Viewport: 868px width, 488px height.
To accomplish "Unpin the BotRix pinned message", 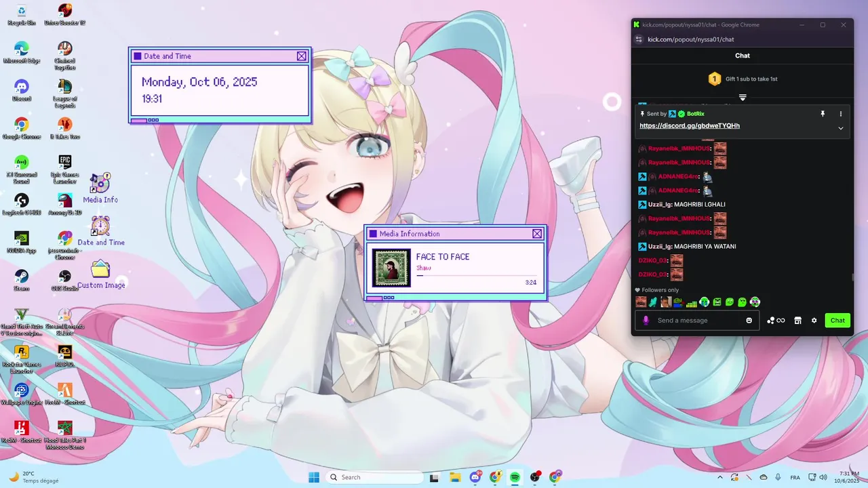I will click(x=823, y=114).
